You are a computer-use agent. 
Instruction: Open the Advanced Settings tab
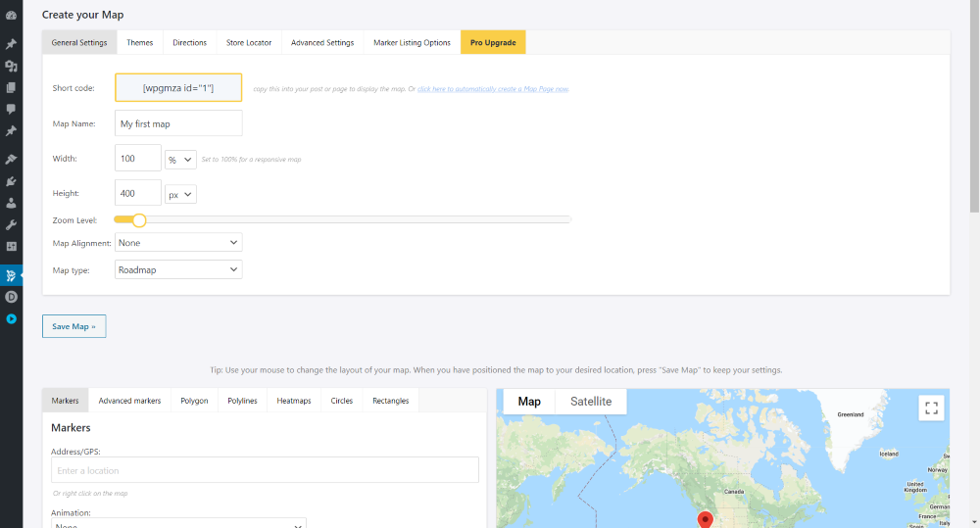click(x=322, y=42)
